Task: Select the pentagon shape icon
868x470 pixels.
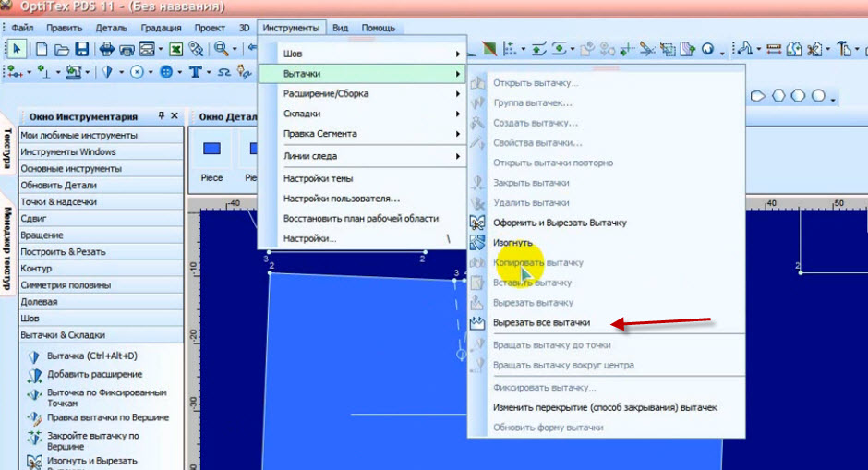Action: coord(757,96)
